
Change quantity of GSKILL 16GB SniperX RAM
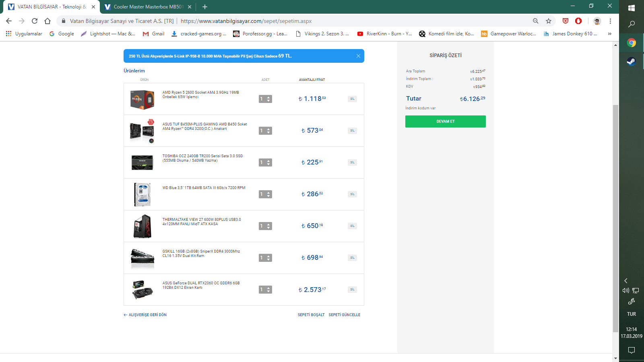pyautogui.click(x=265, y=258)
